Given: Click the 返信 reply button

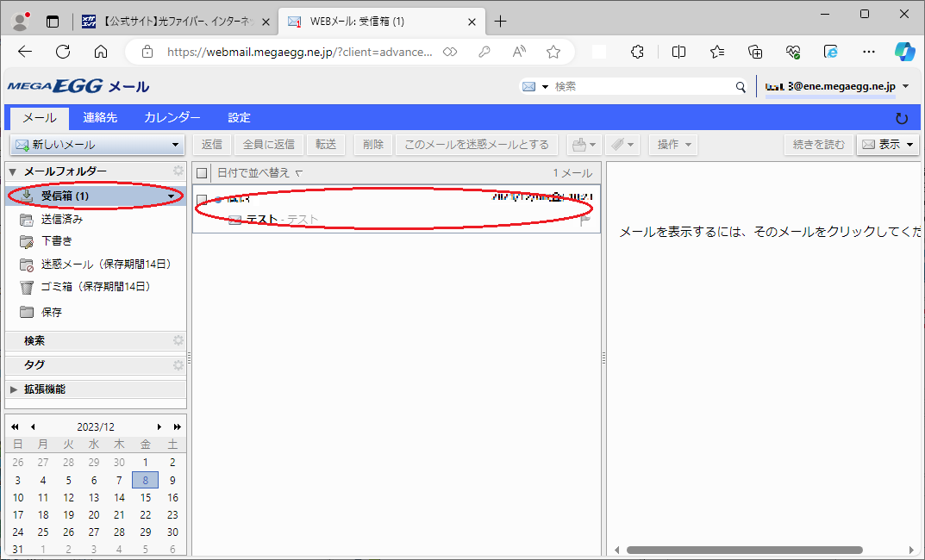Looking at the screenshot, I should point(212,145).
